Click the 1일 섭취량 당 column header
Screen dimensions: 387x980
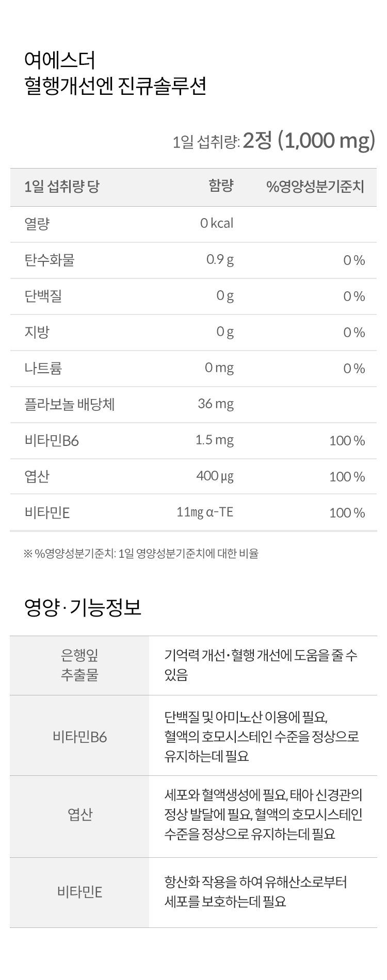(x=61, y=187)
